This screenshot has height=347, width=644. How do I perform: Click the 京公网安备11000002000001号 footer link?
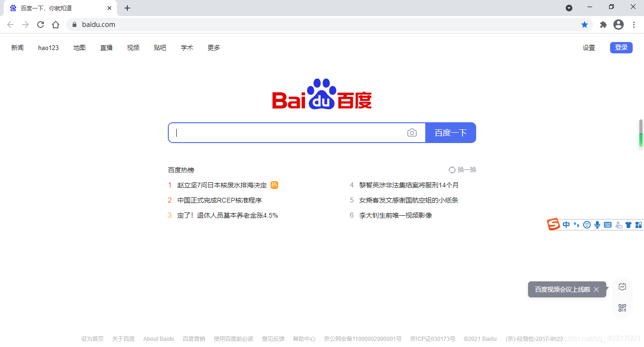(363, 339)
